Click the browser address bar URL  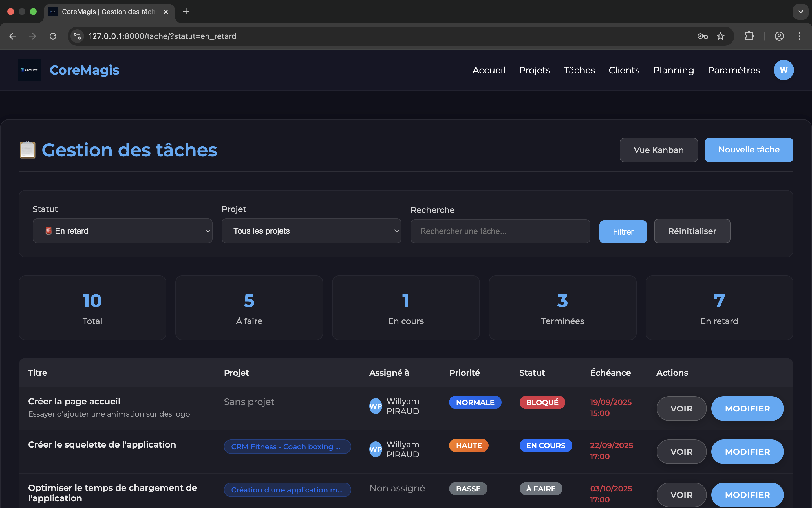162,36
